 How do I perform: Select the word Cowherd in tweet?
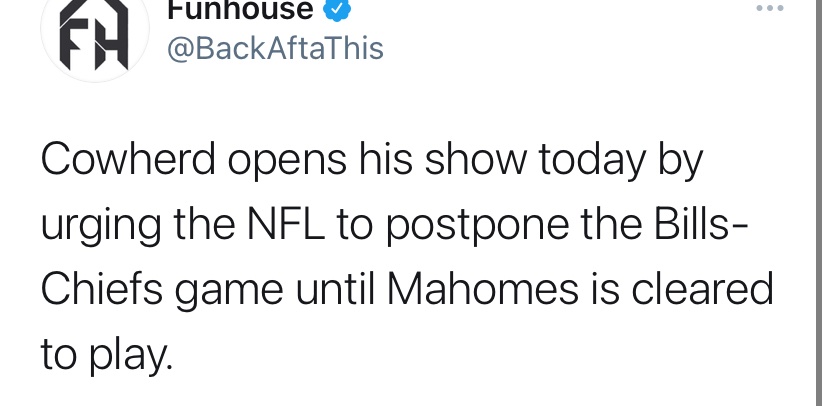click(x=128, y=159)
